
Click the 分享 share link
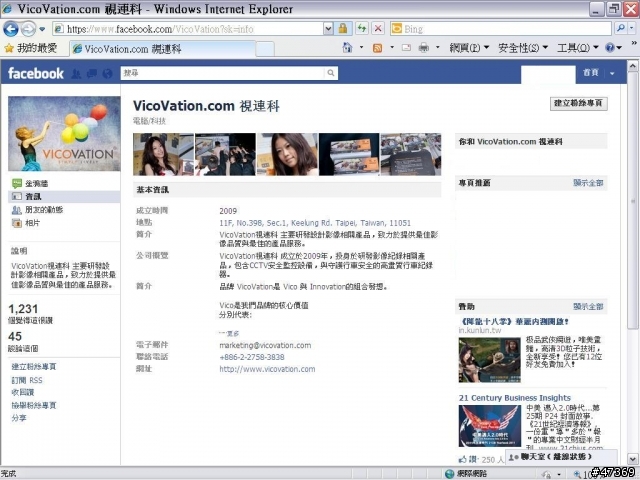click(19, 418)
